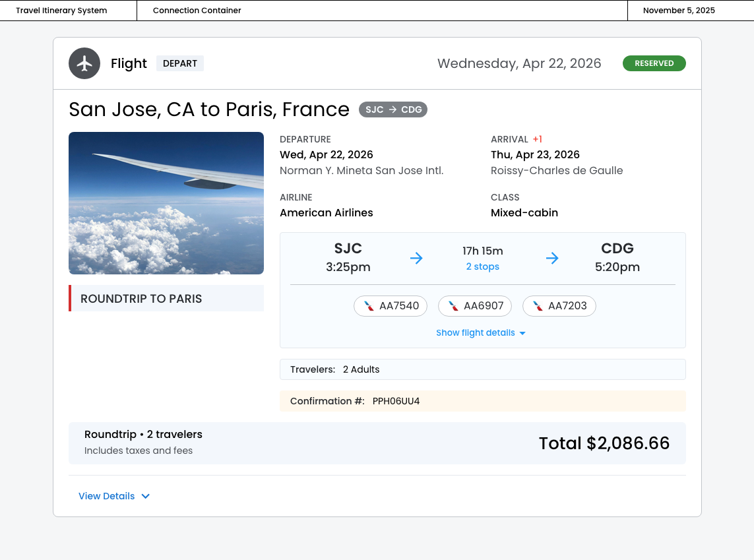Click American Airlines logo on AA7540
Screen dimensions: 754x560
coord(369,306)
